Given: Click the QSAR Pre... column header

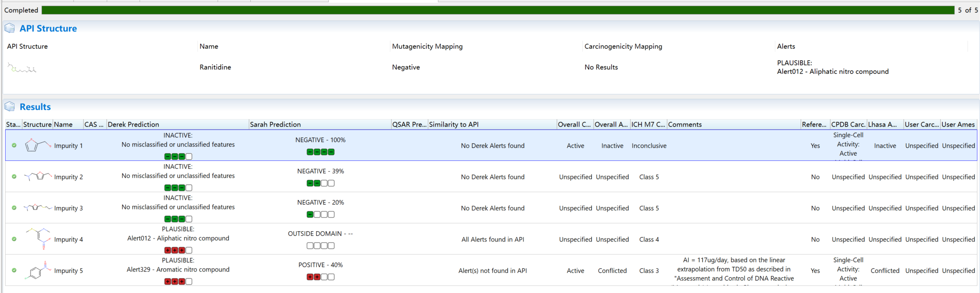Looking at the screenshot, I should pos(409,124).
